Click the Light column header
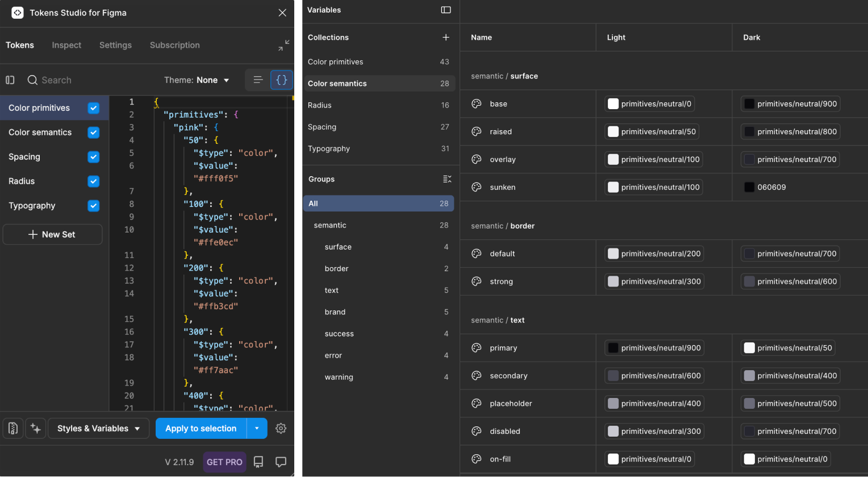 pyautogui.click(x=616, y=38)
